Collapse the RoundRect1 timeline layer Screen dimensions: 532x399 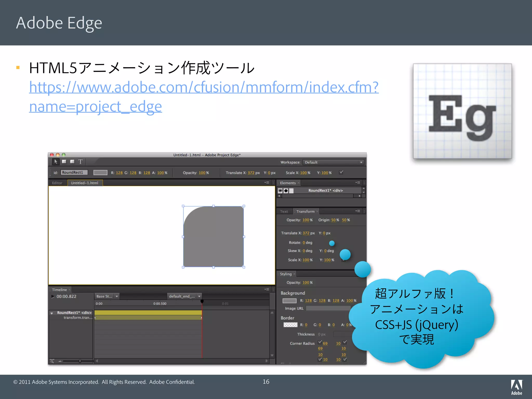point(52,313)
